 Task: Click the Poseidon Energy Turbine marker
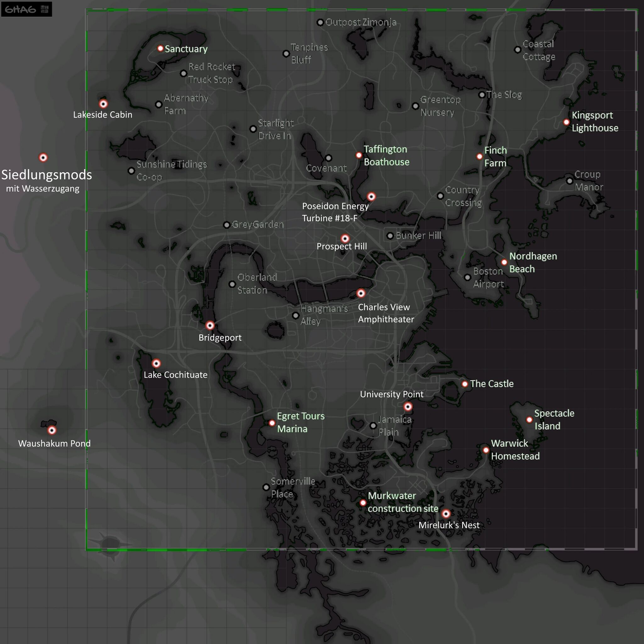point(371,196)
